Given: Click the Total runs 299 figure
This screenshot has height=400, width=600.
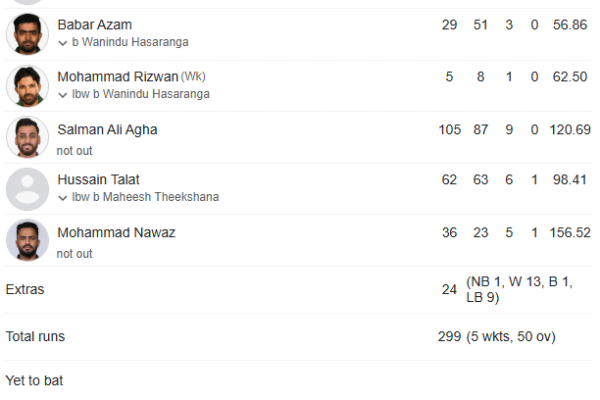Looking at the screenshot, I should [449, 336].
